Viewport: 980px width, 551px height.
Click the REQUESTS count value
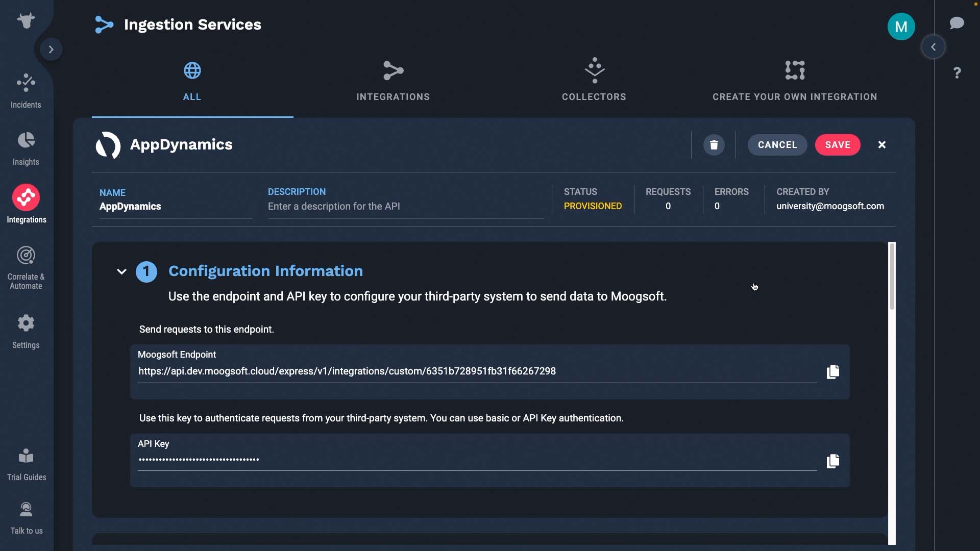pyautogui.click(x=668, y=206)
